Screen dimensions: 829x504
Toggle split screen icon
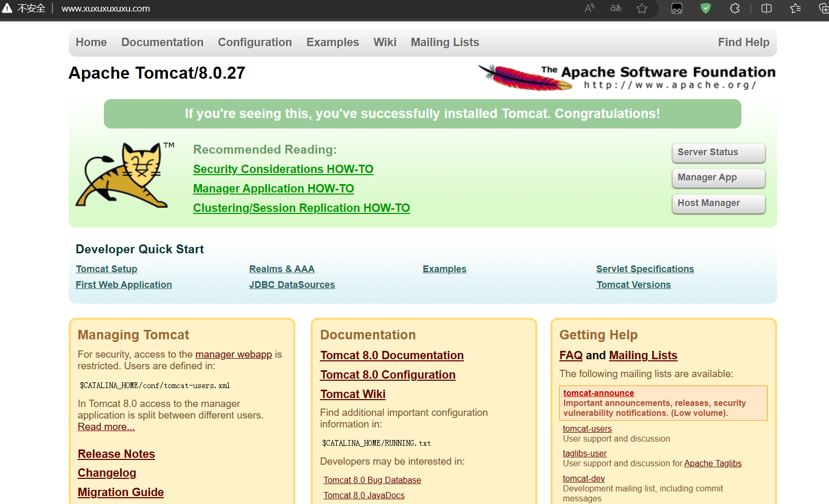pyautogui.click(x=767, y=8)
